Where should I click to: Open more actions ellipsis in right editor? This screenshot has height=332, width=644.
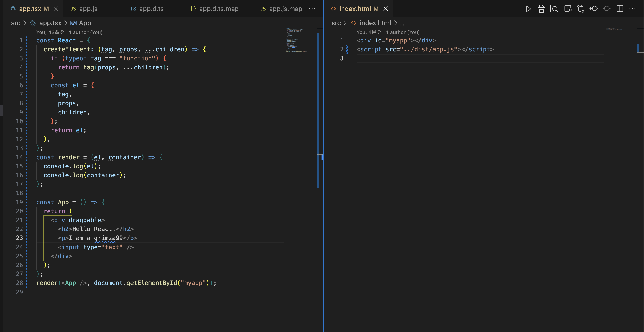coord(633,9)
